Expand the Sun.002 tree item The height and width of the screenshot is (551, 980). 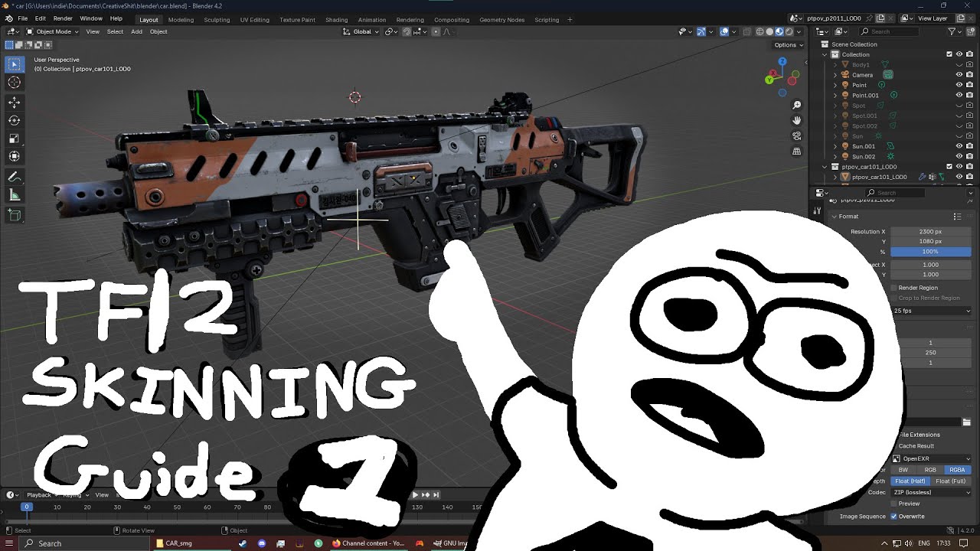point(835,156)
